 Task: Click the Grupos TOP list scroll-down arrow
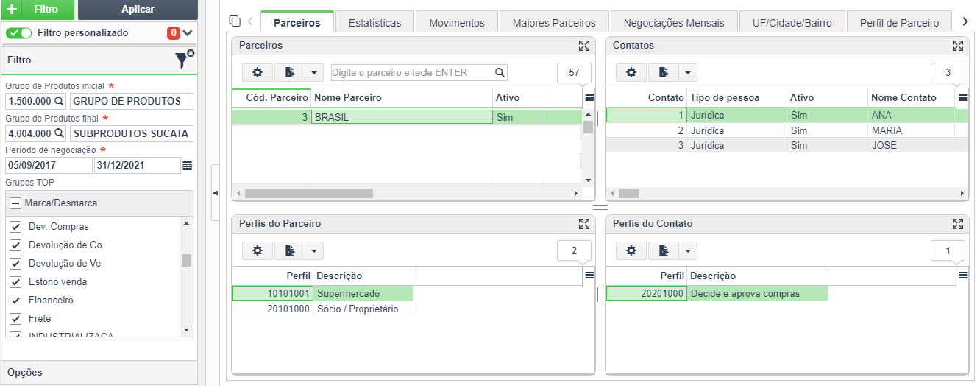pyautogui.click(x=186, y=330)
